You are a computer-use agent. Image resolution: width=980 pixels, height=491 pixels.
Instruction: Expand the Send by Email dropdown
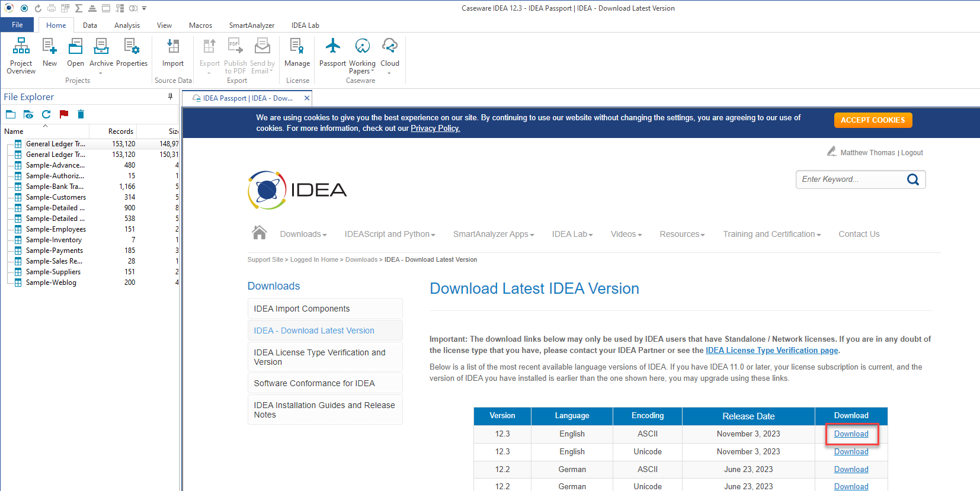[271, 71]
